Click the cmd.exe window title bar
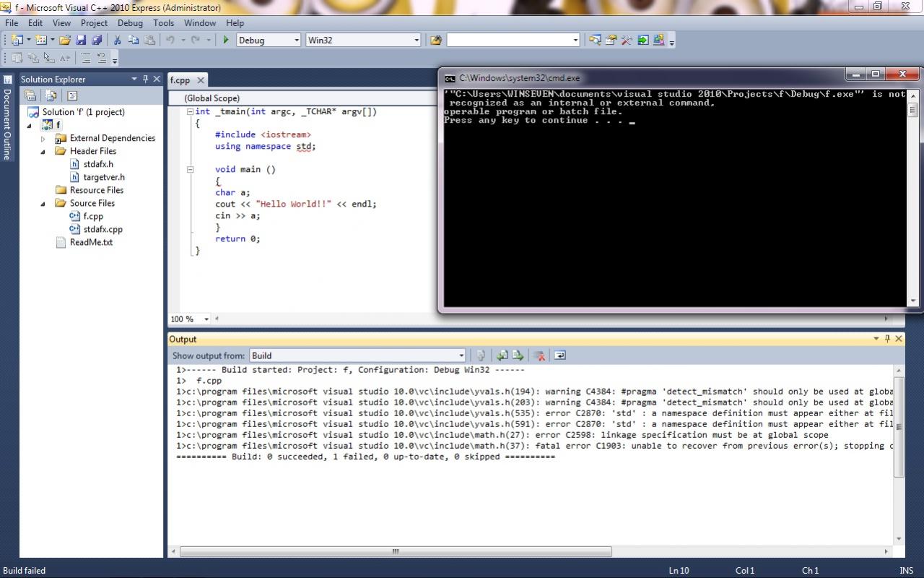Screen dimensions: 924x578 [x=642, y=77]
